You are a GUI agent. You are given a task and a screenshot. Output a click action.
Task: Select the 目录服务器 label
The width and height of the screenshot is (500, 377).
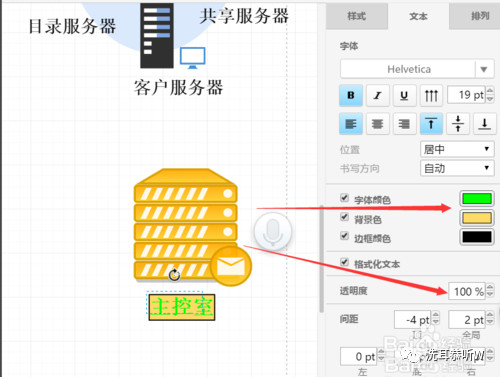tap(72, 26)
